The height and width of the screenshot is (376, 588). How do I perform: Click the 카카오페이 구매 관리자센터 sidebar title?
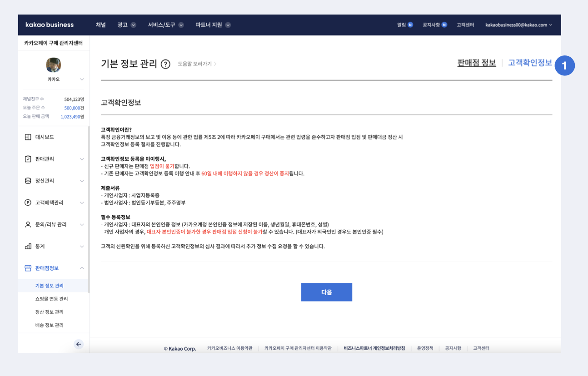(54, 43)
